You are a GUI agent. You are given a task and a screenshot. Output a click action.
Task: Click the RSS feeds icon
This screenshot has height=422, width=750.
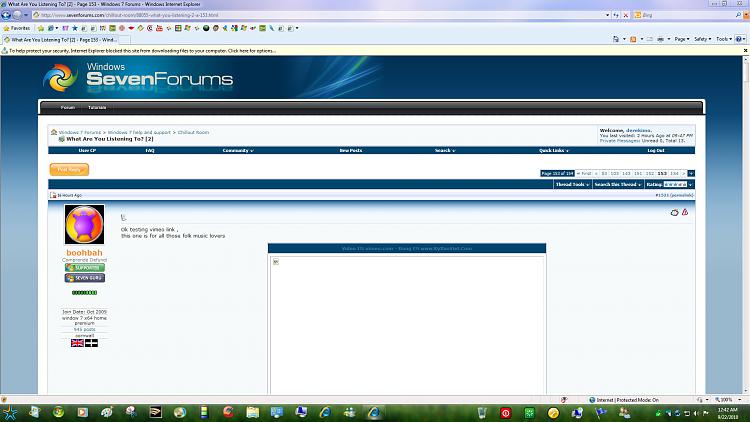pos(633,39)
